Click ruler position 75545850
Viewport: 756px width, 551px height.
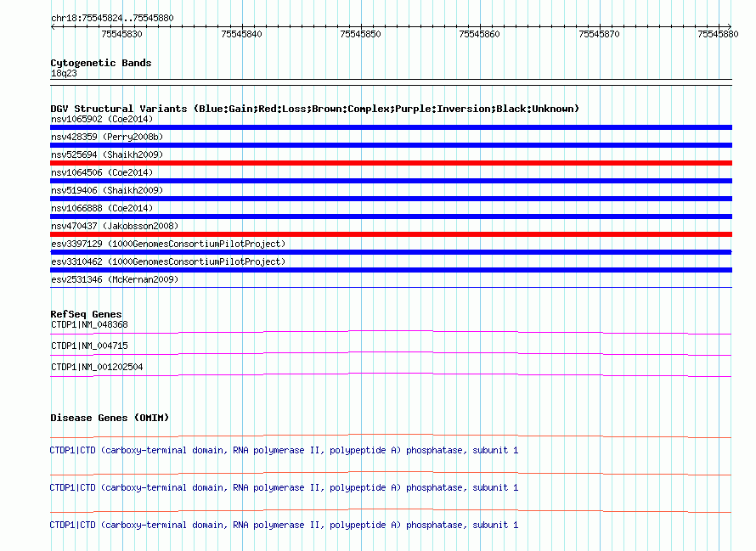[361, 34]
